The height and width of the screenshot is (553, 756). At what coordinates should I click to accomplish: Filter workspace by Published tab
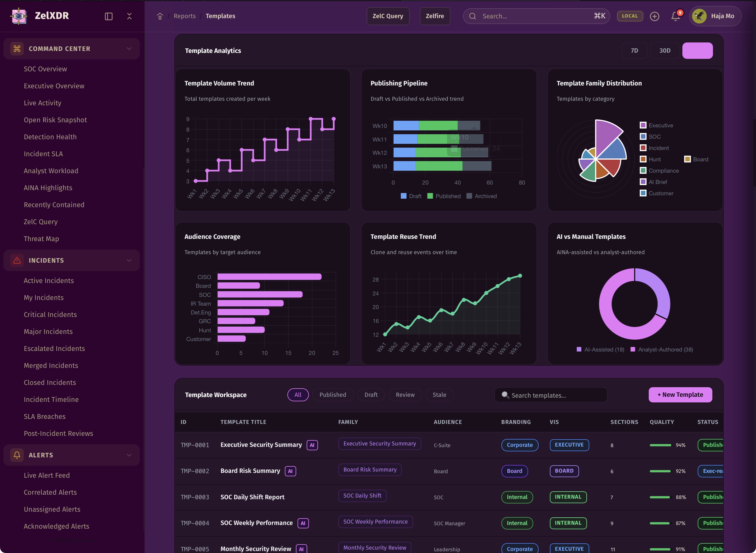332,395
